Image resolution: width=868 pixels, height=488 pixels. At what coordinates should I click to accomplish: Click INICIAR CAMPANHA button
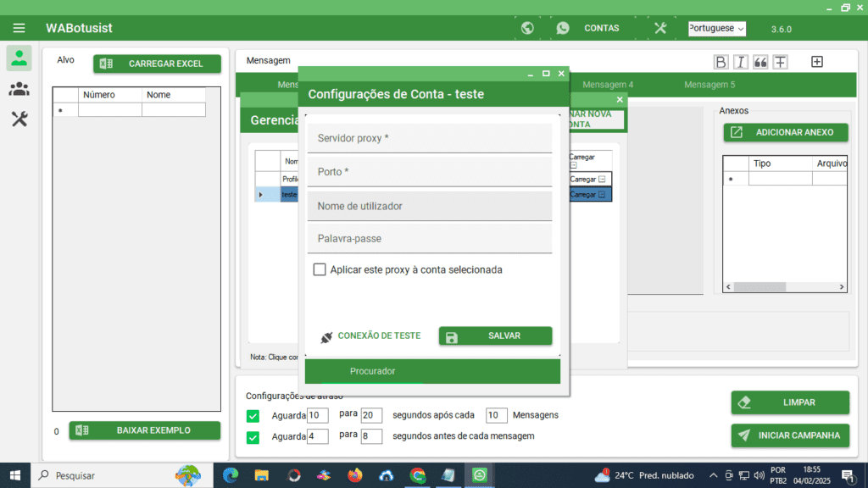pos(790,435)
